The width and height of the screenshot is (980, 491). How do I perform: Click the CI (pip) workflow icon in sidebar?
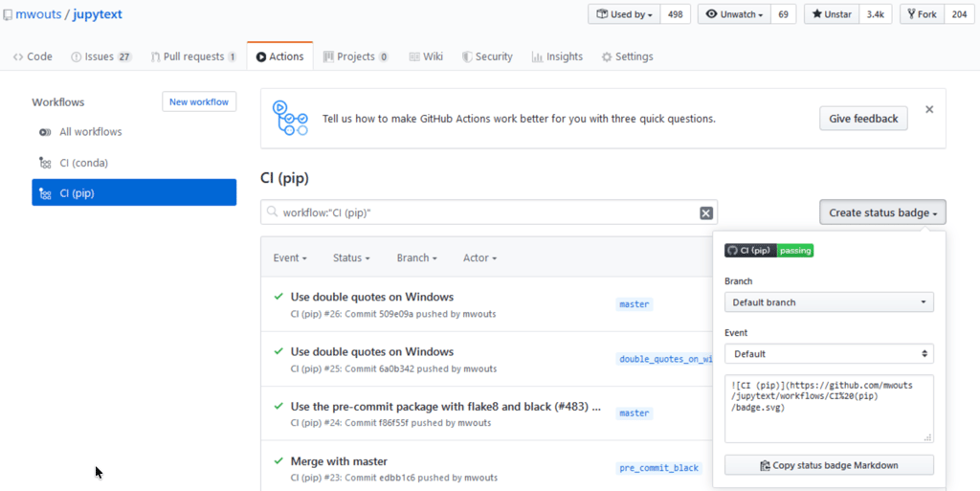(x=45, y=193)
